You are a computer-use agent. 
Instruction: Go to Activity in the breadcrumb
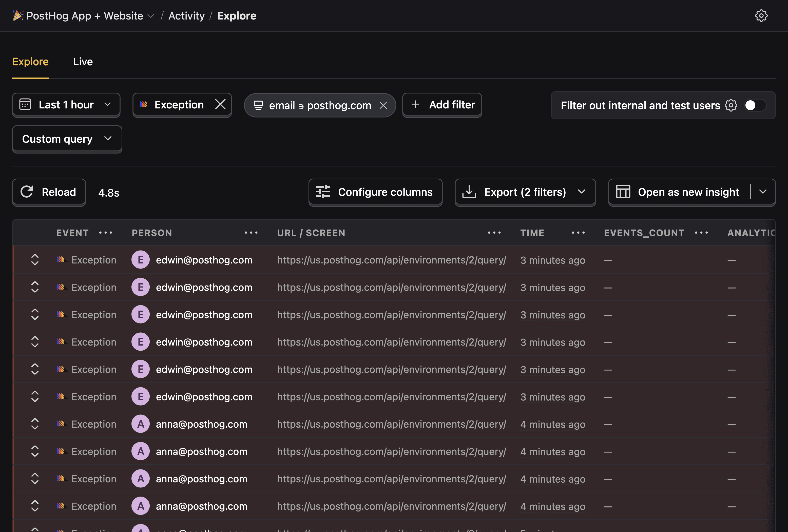pos(186,16)
